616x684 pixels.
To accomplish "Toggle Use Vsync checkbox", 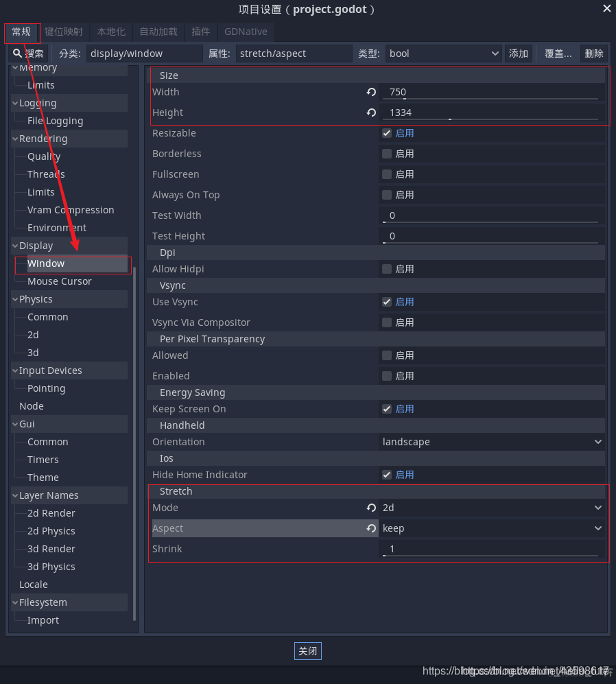I will [386, 302].
